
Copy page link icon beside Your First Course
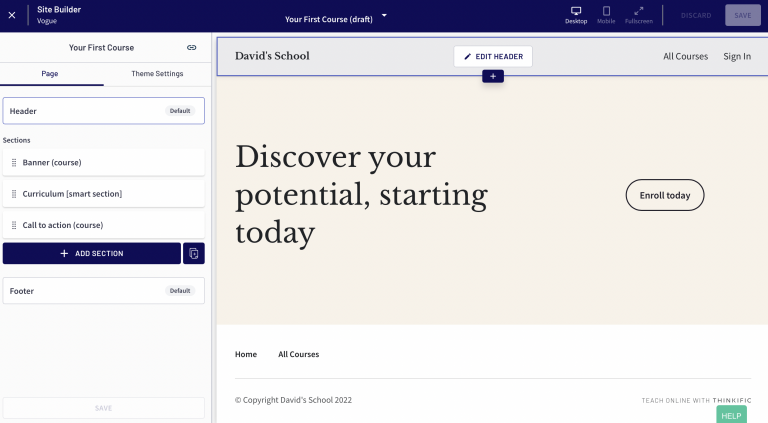tap(192, 47)
